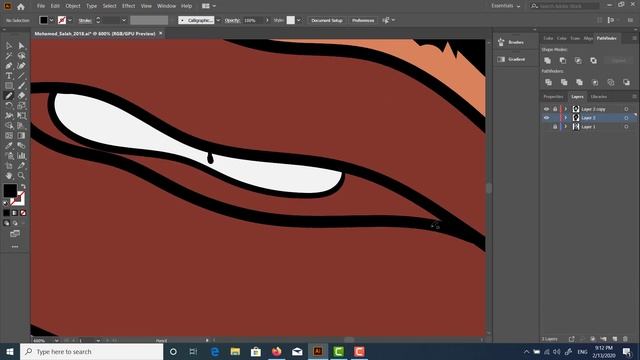Select the Zoom magnifier tool

point(22,176)
